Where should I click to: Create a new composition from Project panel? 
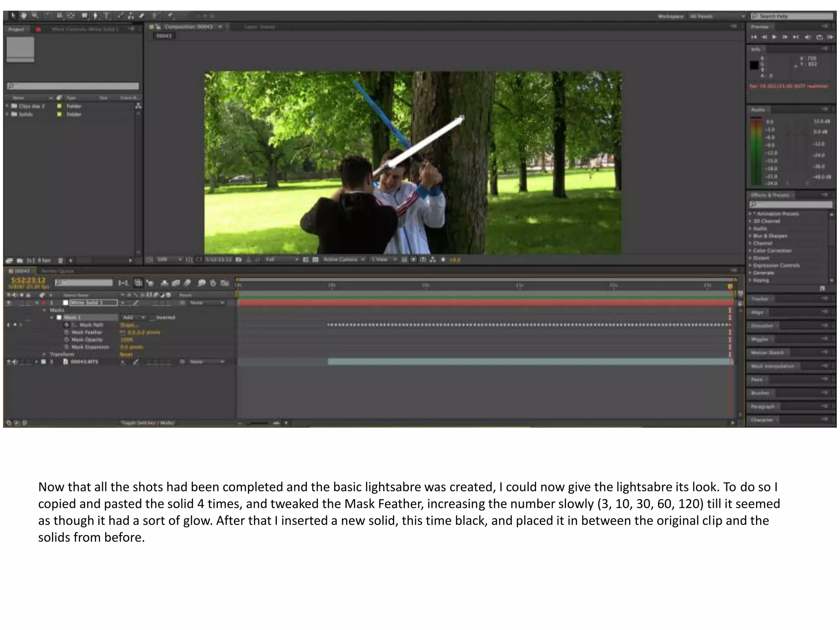pos(31,260)
